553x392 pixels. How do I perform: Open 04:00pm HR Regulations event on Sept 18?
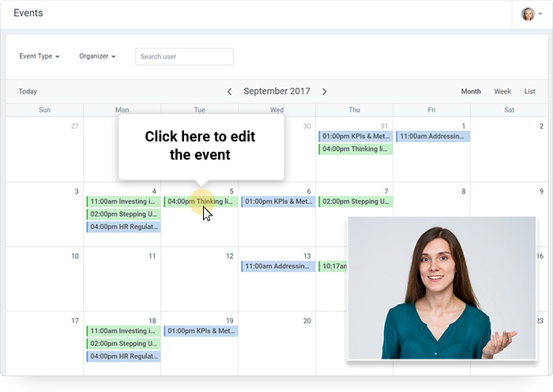pyautogui.click(x=123, y=356)
